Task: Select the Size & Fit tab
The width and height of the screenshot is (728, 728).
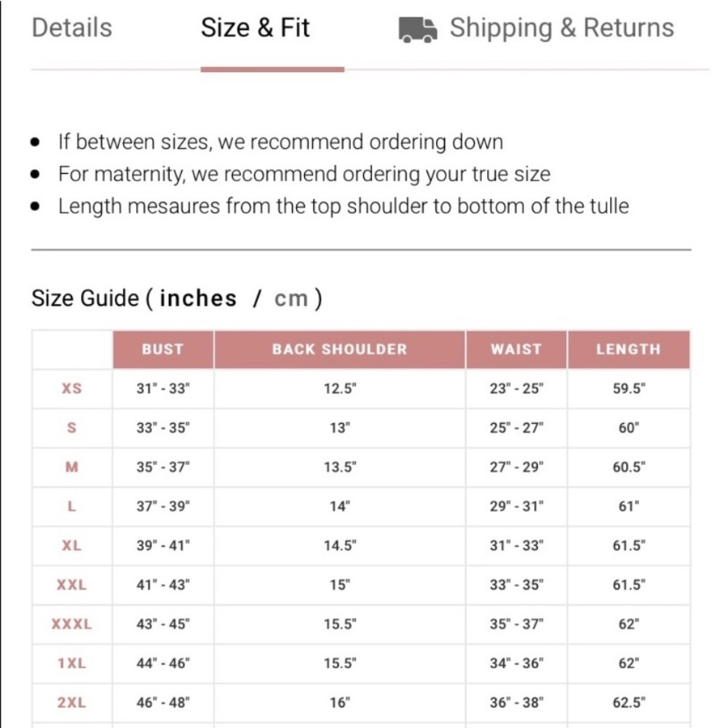Action: coord(255,28)
